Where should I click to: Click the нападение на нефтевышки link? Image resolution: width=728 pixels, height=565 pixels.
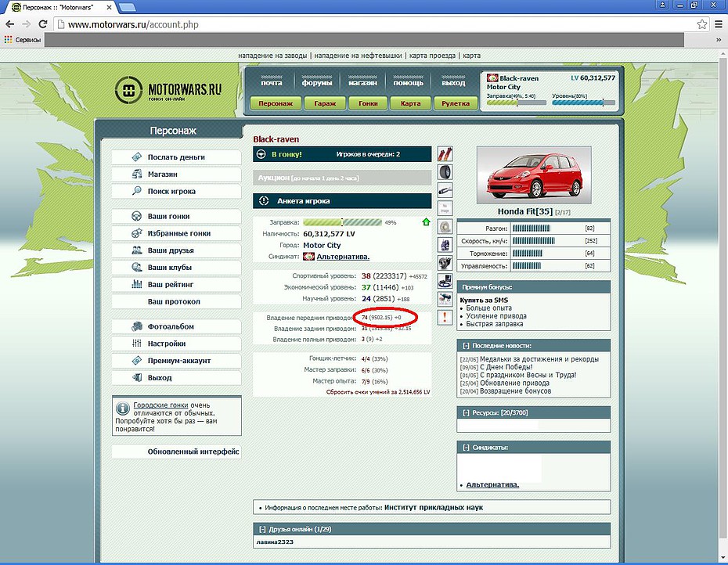[358, 56]
